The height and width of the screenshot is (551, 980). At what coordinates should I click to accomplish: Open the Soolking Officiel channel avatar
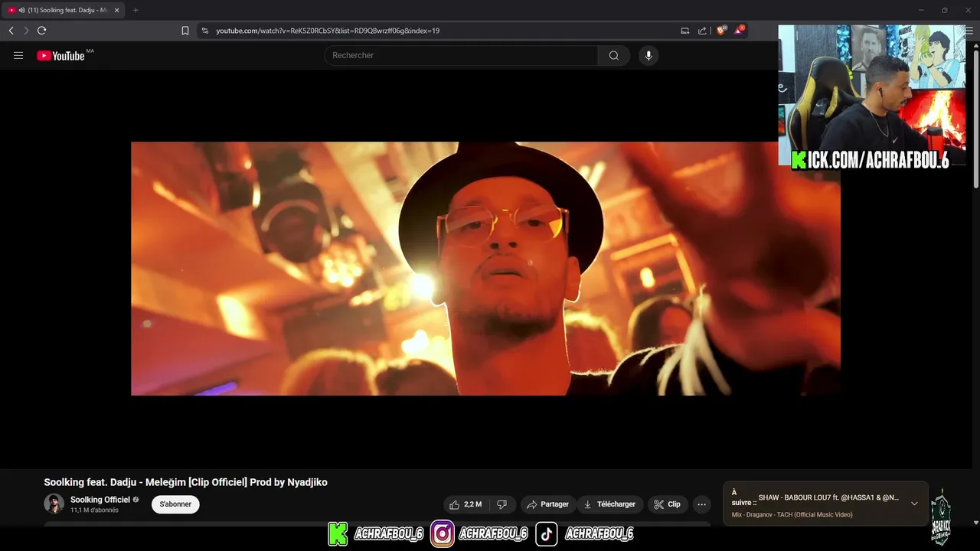coord(54,504)
